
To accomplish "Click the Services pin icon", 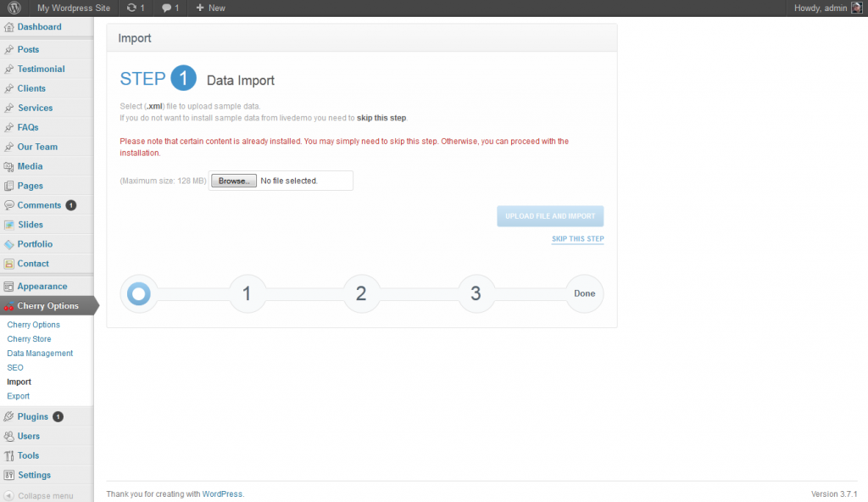I will [x=8, y=108].
